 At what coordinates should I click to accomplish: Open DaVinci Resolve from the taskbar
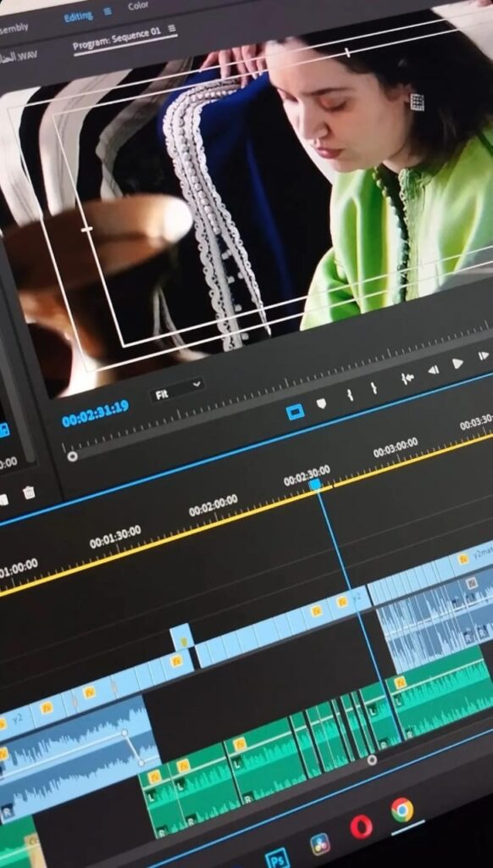pos(320,843)
